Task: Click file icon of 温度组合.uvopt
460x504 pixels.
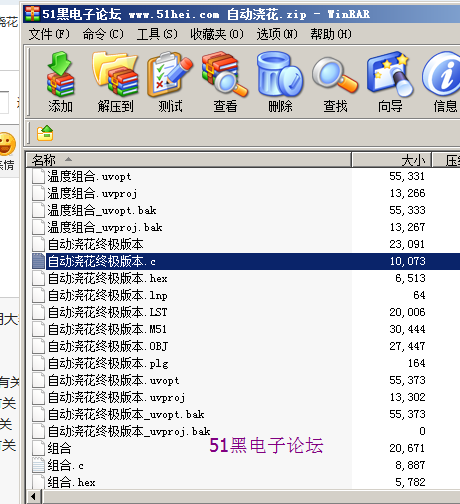Action: tap(38, 176)
